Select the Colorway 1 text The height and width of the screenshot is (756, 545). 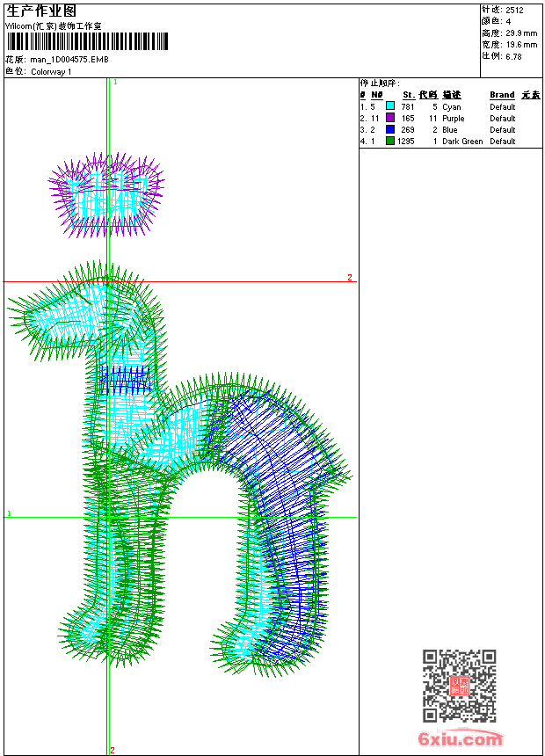51,72
